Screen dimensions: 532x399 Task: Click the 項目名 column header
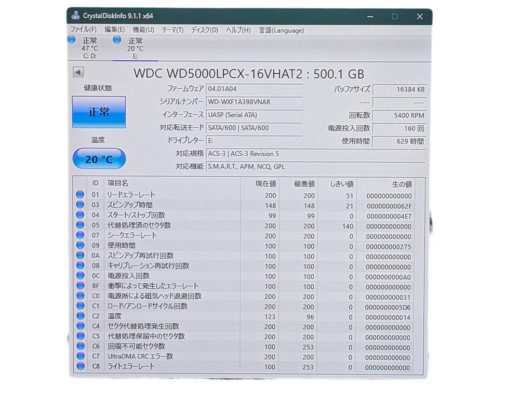pyautogui.click(x=172, y=183)
